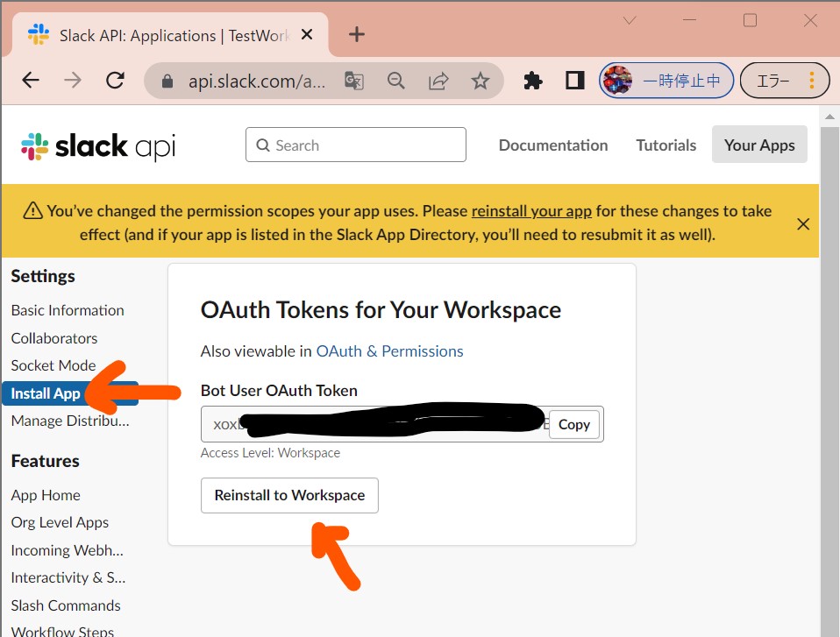Screen dimensions: 840x637
Task: Bookmark this page with the star icon
Action: pos(480,81)
